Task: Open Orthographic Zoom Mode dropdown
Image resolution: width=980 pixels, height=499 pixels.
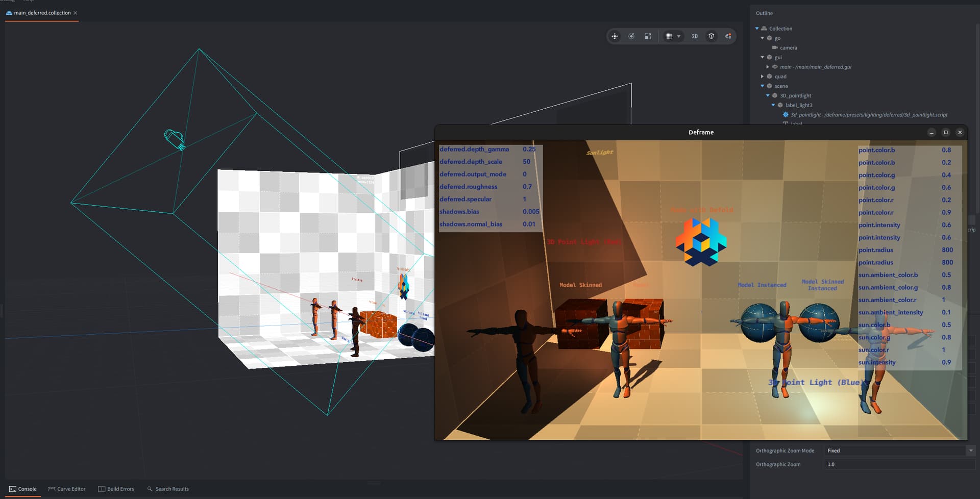Action: [x=970, y=451]
